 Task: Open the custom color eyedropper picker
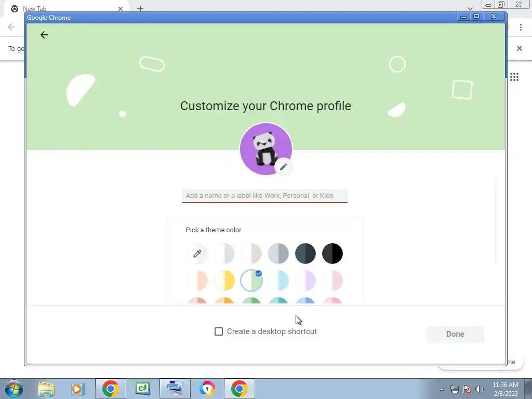(x=197, y=254)
